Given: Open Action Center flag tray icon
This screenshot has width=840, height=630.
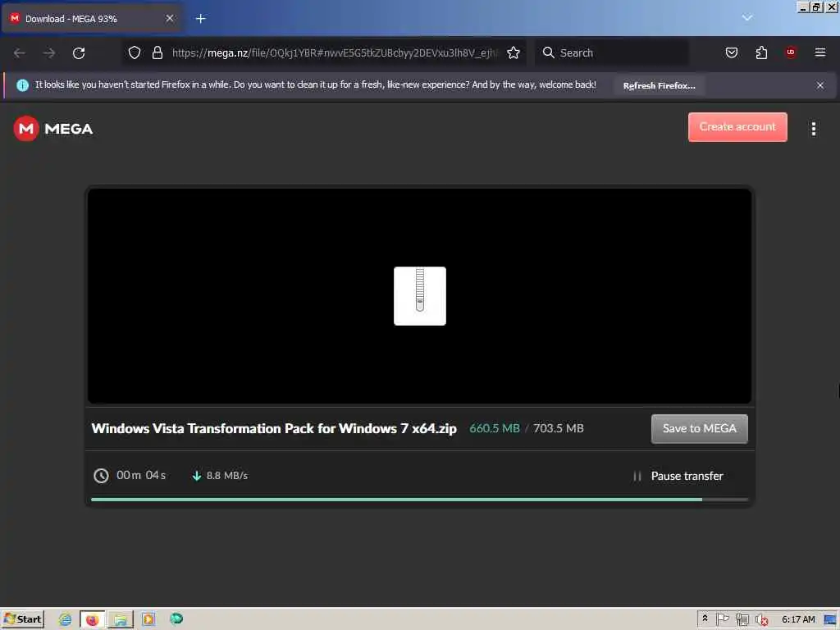Looking at the screenshot, I should (722, 619).
